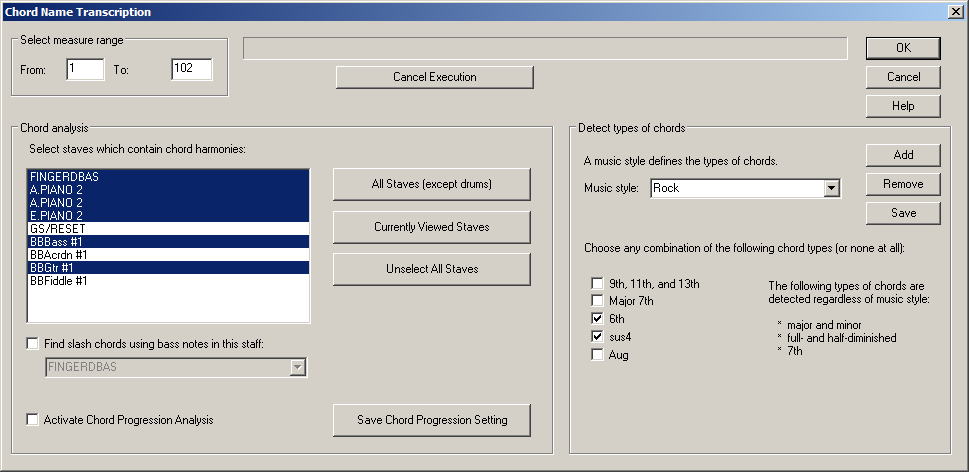Click Cancel Execution button

click(x=434, y=77)
